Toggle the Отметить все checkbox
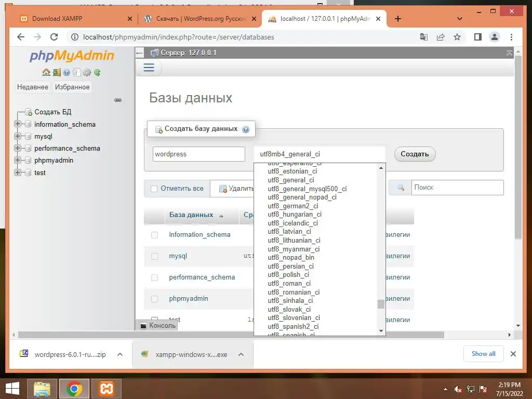 154,189
